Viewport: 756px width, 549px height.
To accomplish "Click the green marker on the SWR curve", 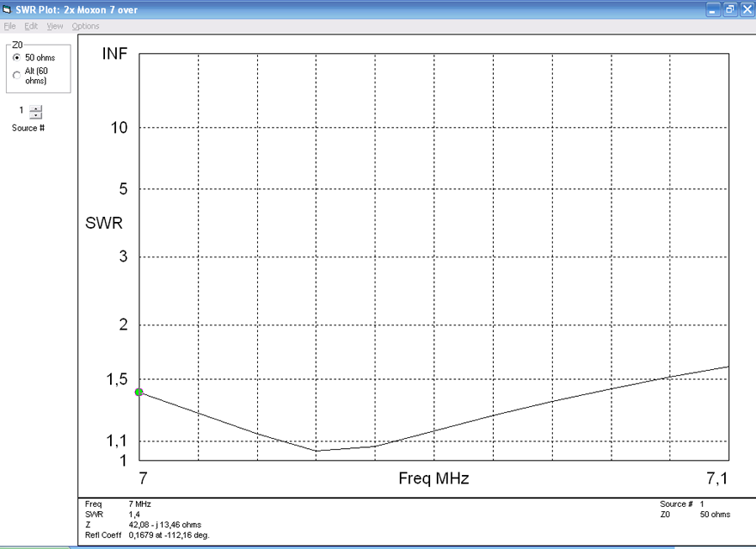I will [x=139, y=392].
